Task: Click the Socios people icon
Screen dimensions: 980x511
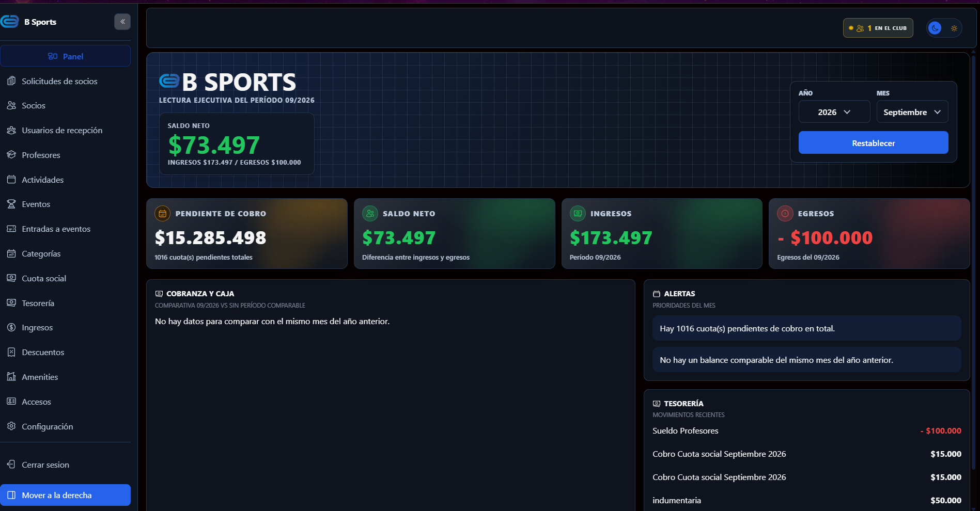Action: pos(11,105)
